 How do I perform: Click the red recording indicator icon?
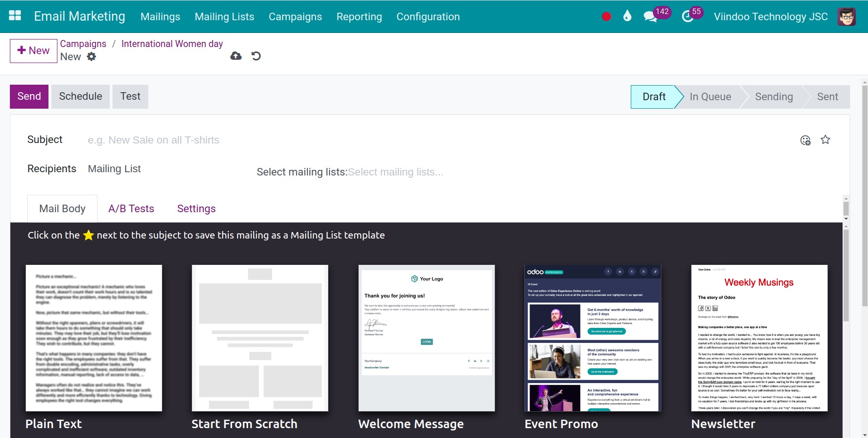click(606, 16)
